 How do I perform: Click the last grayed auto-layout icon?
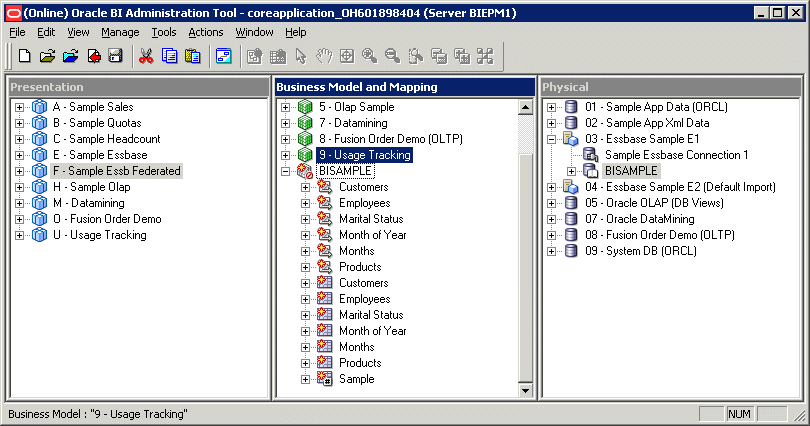click(x=485, y=56)
